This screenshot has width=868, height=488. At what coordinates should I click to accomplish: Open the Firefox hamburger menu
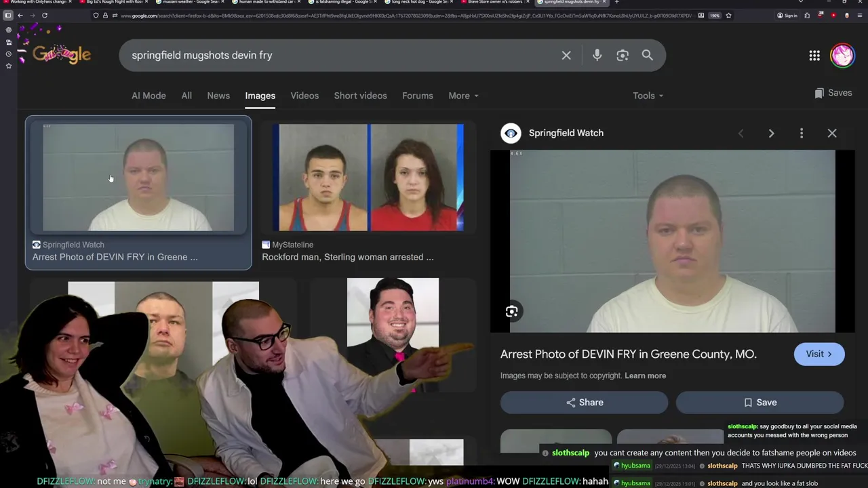[x=860, y=16]
